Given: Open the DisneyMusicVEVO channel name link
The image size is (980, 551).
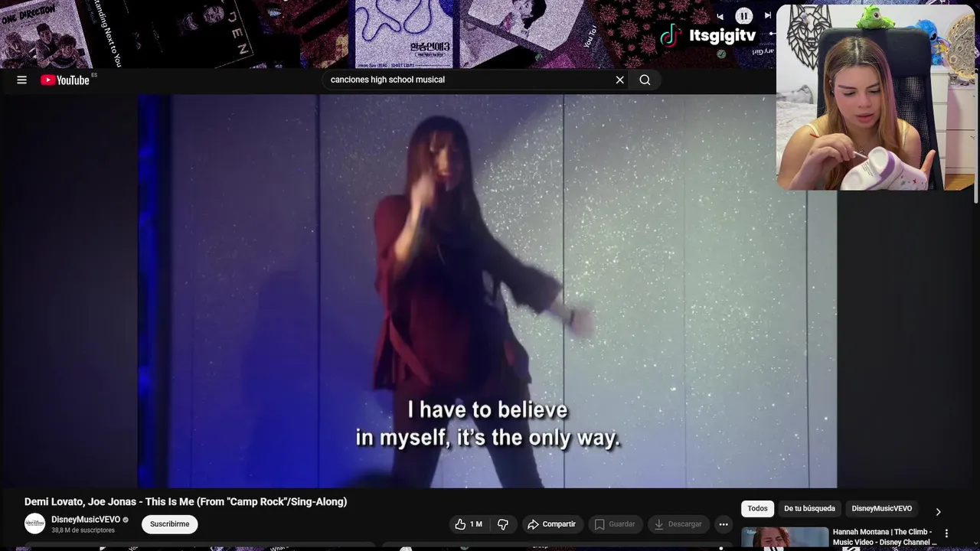Looking at the screenshot, I should click(x=86, y=520).
